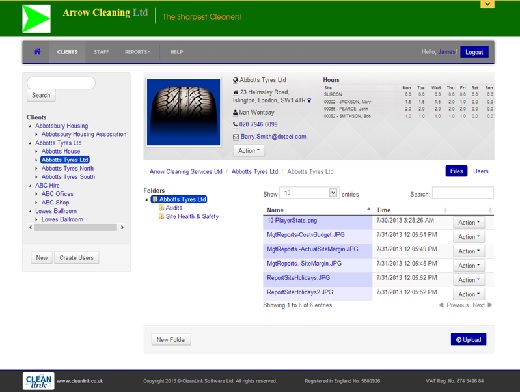Open the CLIENTS menu item
This screenshot has height=392, width=520.
[67, 52]
